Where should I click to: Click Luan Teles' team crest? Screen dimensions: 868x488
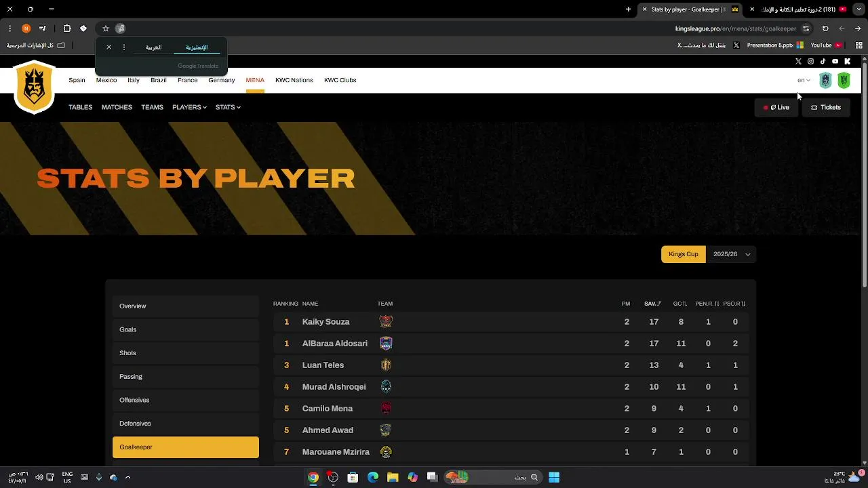386,365
